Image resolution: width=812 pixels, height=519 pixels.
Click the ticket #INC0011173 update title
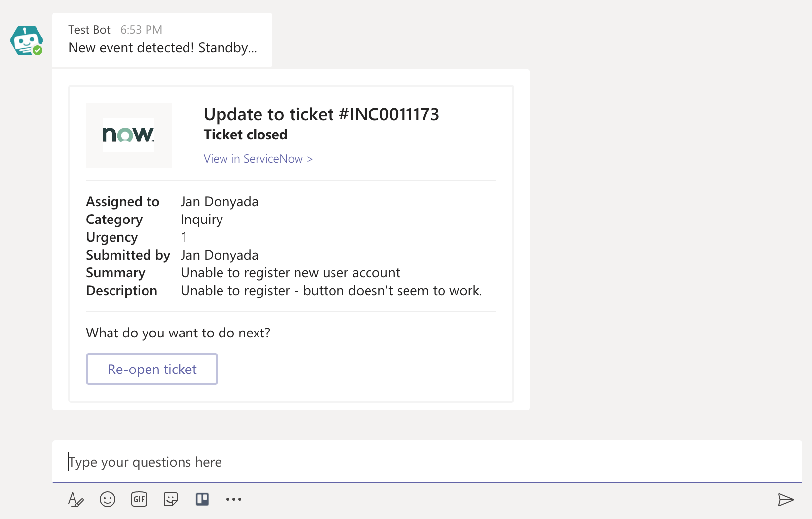[321, 114]
